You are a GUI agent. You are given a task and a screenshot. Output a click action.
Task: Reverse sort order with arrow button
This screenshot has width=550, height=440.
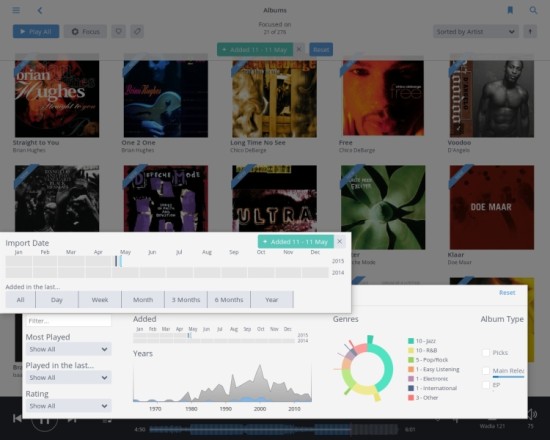coord(530,32)
